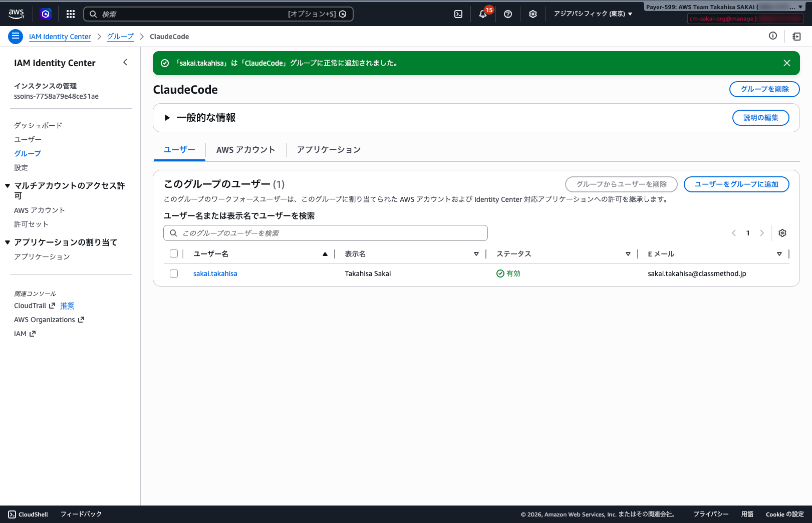Open the help question mark icon

[x=508, y=14]
